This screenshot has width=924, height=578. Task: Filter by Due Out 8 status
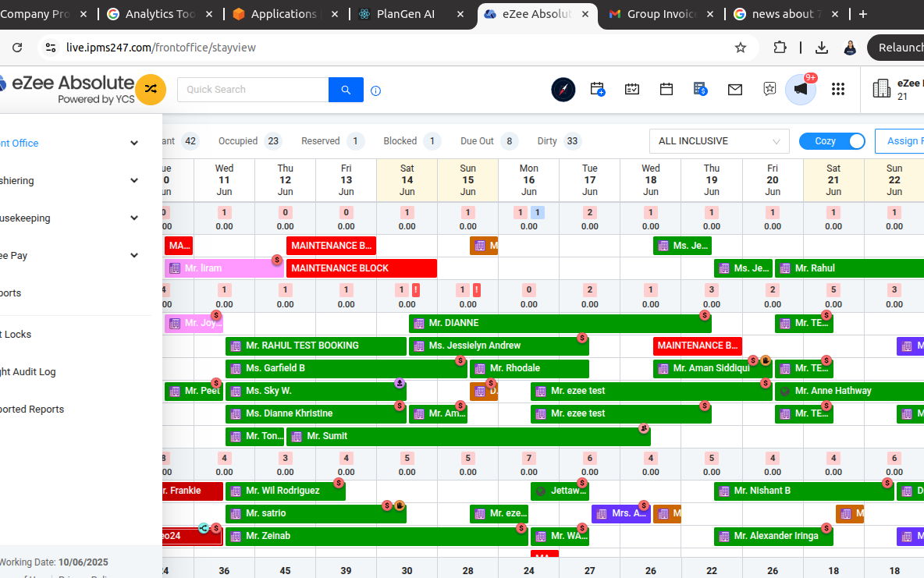point(489,141)
